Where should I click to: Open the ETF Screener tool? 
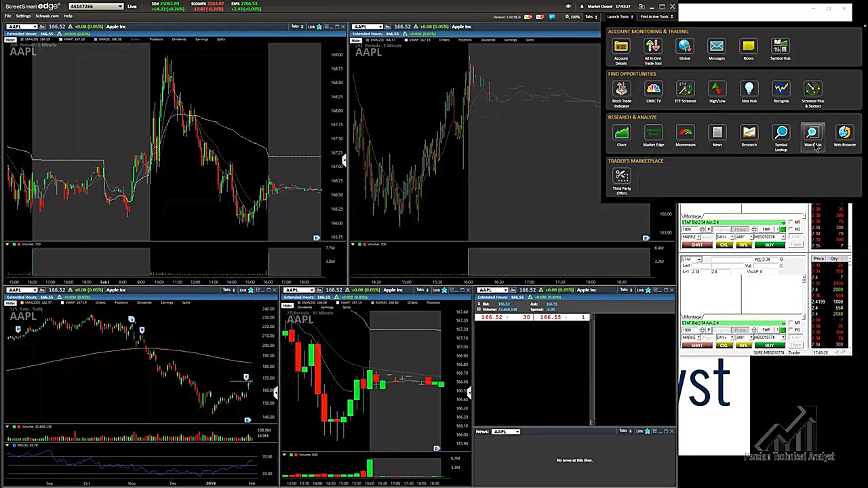coord(685,92)
